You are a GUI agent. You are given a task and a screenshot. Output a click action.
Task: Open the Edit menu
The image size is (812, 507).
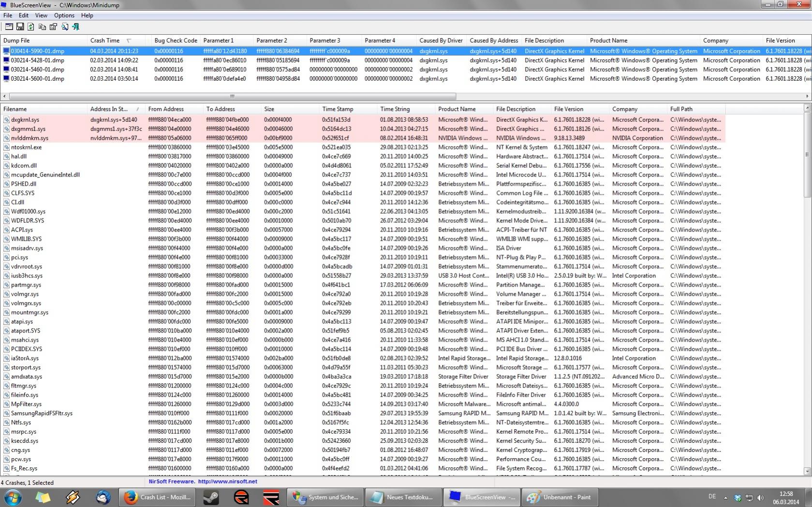click(24, 15)
